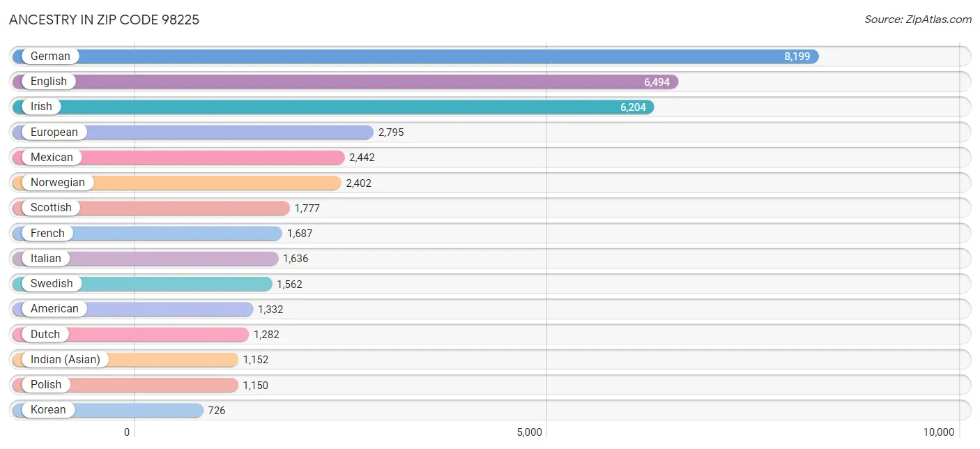The image size is (980, 449).
Task: Select the Indian (Asian) value 1,152
Action: point(256,359)
